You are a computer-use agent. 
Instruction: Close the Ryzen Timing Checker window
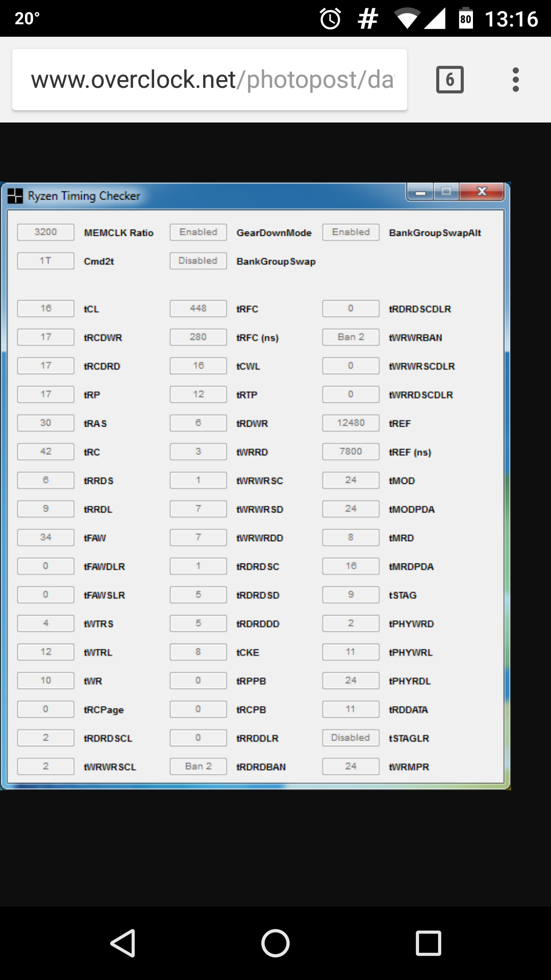pyautogui.click(x=482, y=192)
